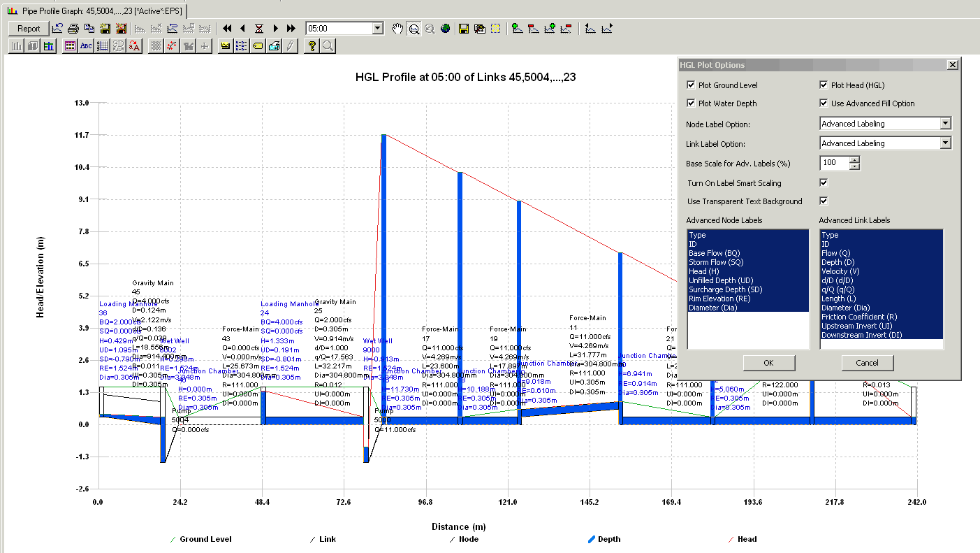Click the Report button
The image size is (980, 553).
coord(28,28)
